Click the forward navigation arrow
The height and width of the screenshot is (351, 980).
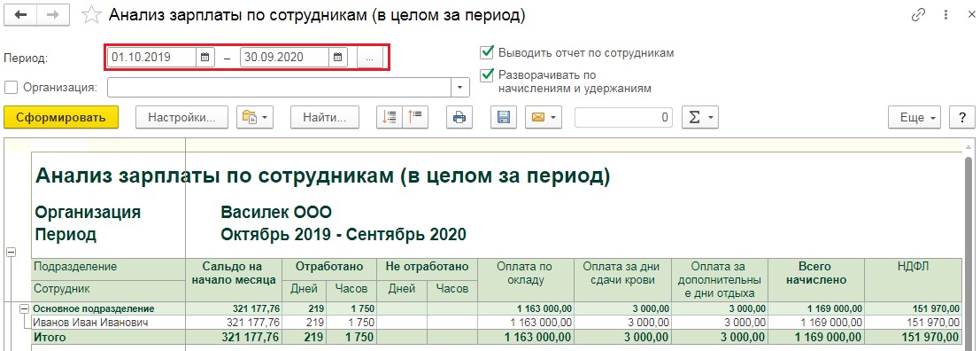coord(53,16)
